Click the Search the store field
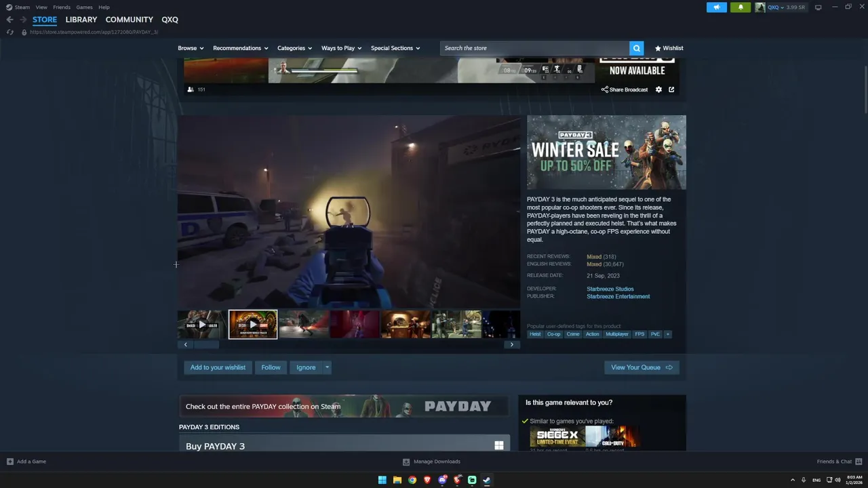This screenshot has height=488, width=868. [534, 48]
